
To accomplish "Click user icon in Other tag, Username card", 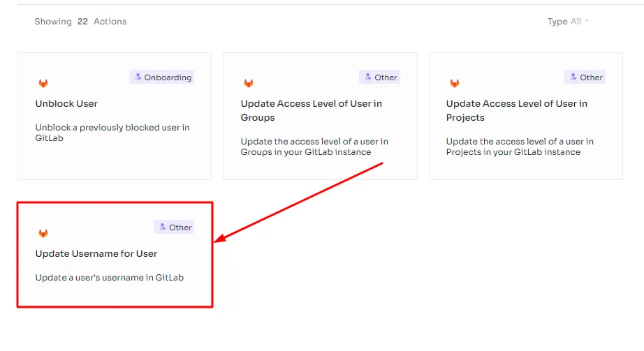I will point(163,227).
